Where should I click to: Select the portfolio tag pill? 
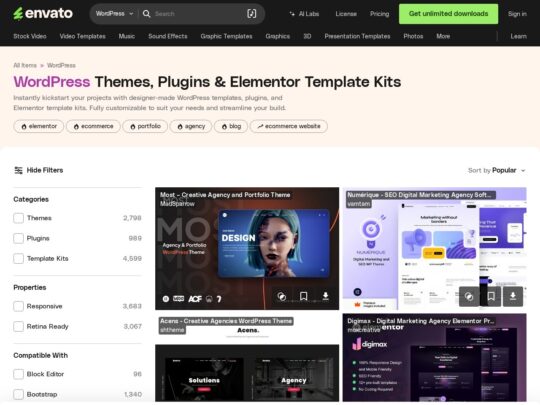[145, 126]
